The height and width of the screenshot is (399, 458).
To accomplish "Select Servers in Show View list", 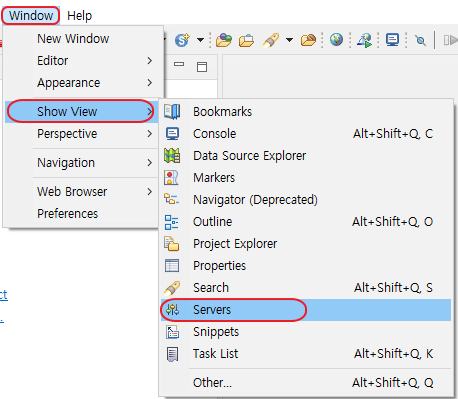I will [306, 310].
